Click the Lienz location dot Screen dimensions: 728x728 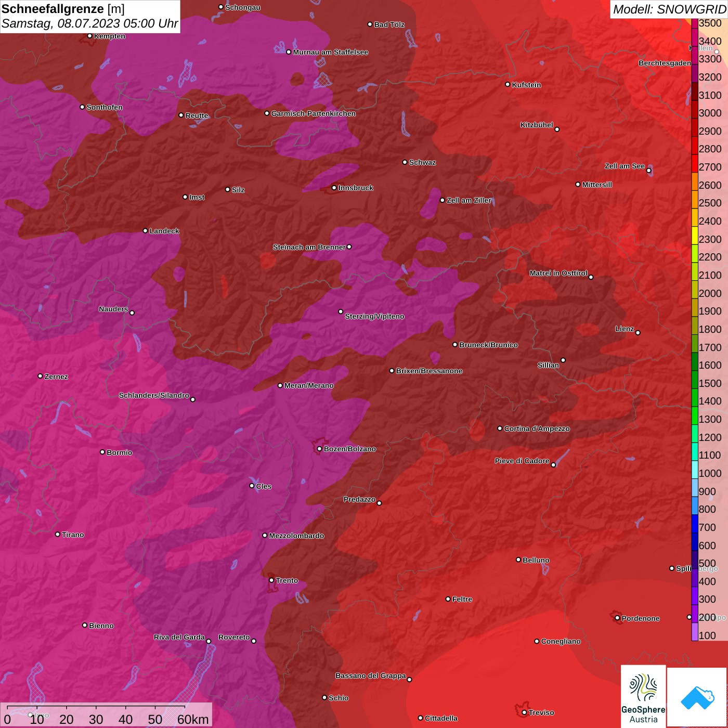coord(638,333)
